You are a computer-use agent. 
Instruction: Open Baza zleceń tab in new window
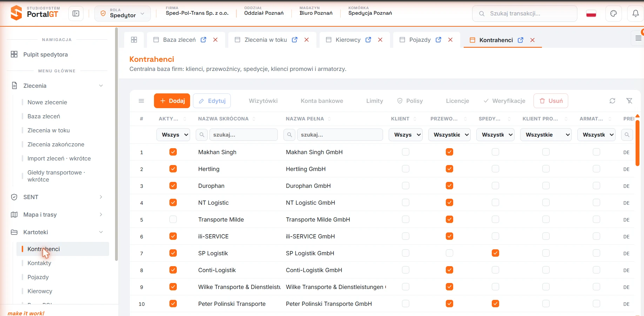[x=203, y=40]
